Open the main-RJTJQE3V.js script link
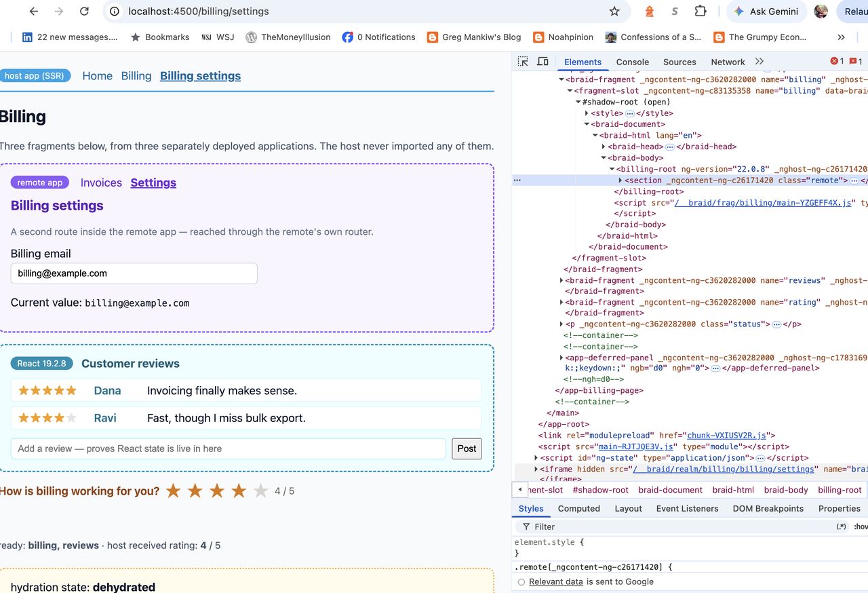This screenshot has width=868, height=593. [x=636, y=446]
